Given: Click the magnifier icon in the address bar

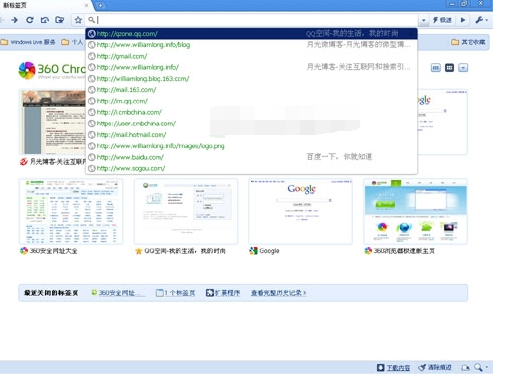Looking at the screenshot, I should (91, 20).
